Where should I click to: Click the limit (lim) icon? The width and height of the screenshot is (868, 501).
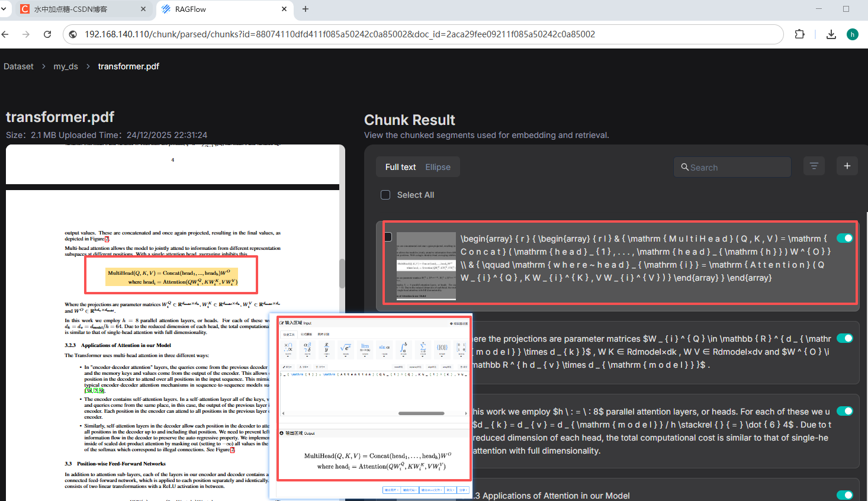365,350
